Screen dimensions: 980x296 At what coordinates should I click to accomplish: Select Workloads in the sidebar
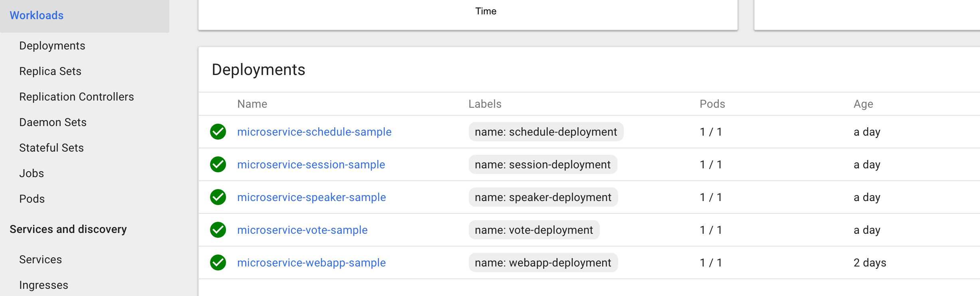(x=36, y=15)
